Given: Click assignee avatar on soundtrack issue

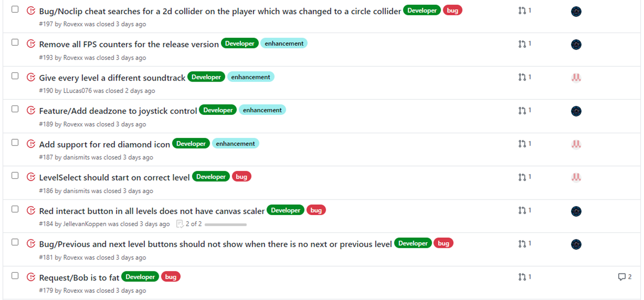Looking at the screenshot, I should click(576, 77).
